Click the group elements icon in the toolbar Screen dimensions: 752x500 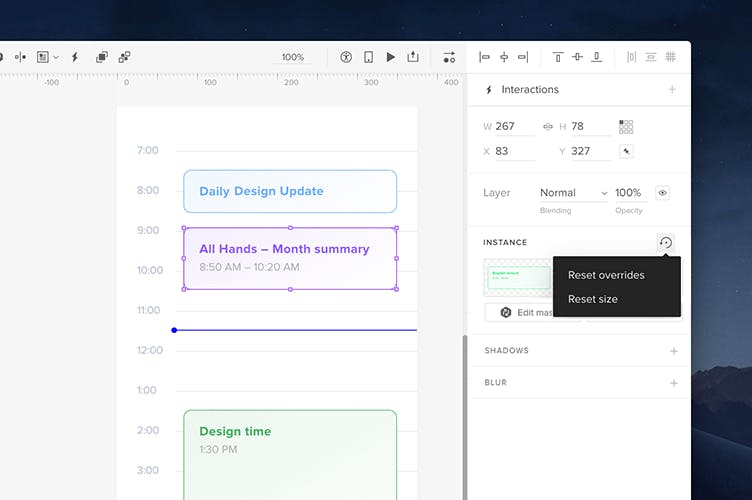coord(102,57)
